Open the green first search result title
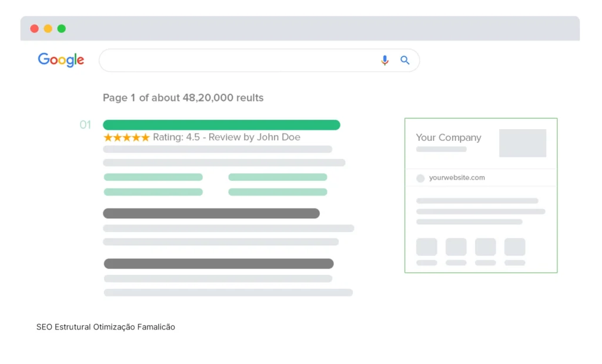Viewport: 602px width, 364px height. click(222, 125)
